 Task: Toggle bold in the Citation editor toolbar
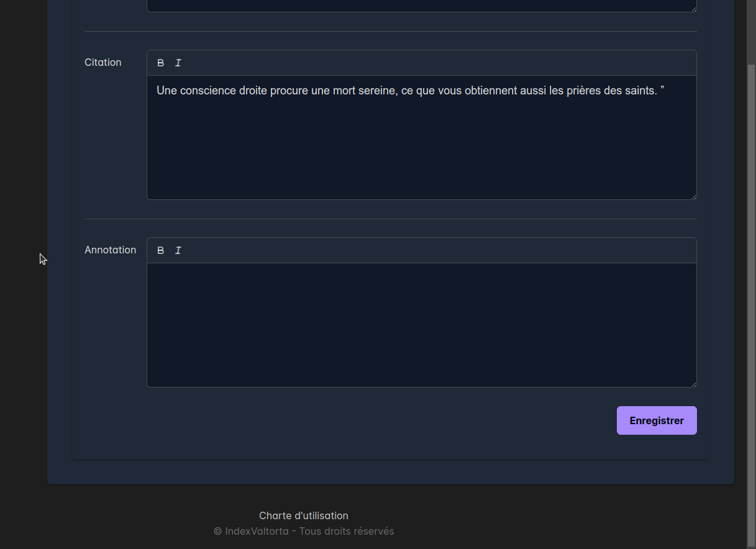click(161, 63)
